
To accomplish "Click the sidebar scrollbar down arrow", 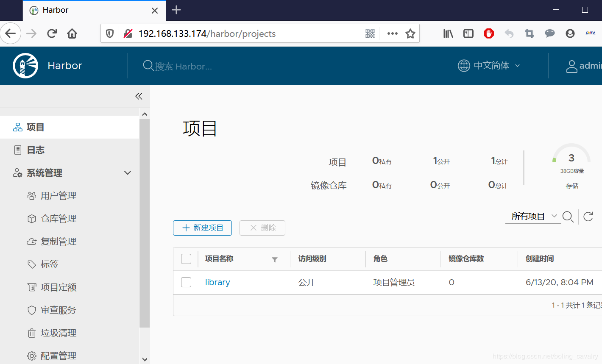I will 145,359.
